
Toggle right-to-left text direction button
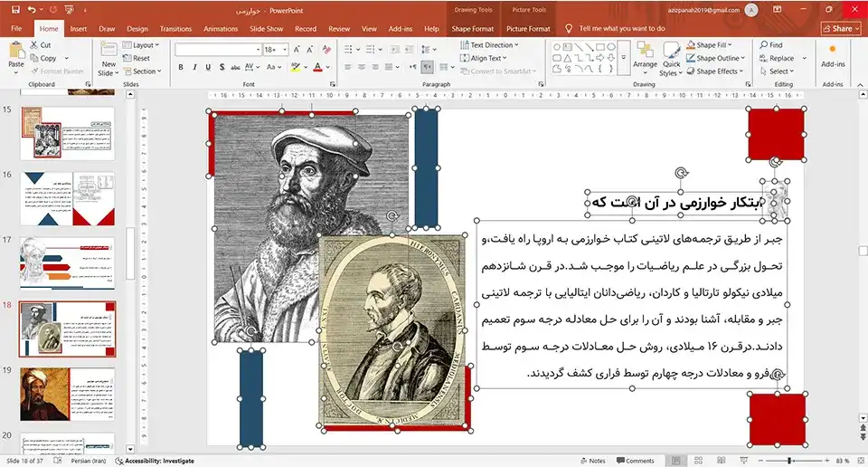click(428, 67)
